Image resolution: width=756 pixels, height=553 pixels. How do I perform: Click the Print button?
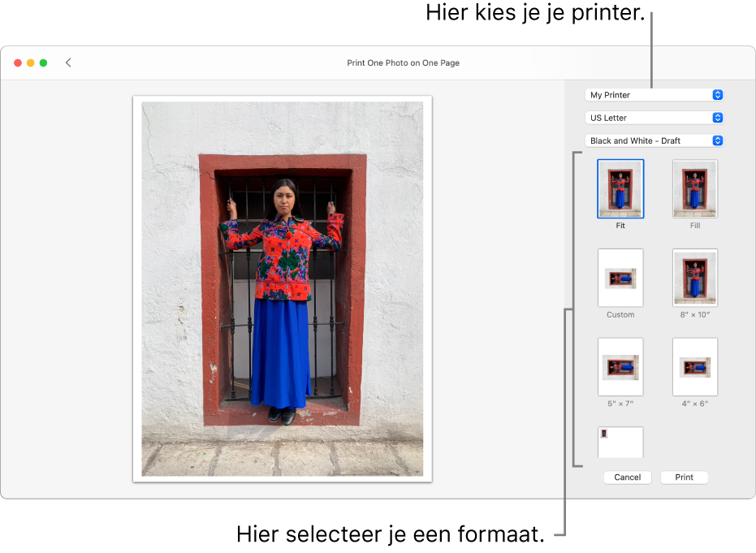pos(684,477)
